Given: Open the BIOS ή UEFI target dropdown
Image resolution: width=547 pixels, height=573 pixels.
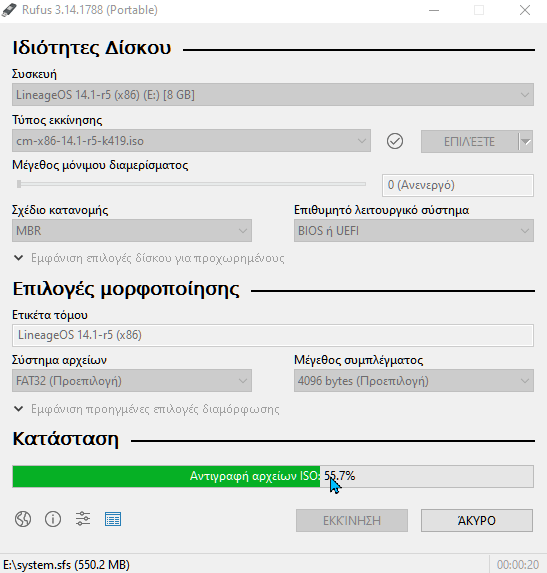Looking at the screenshot, I should click(x=414, y=231).
